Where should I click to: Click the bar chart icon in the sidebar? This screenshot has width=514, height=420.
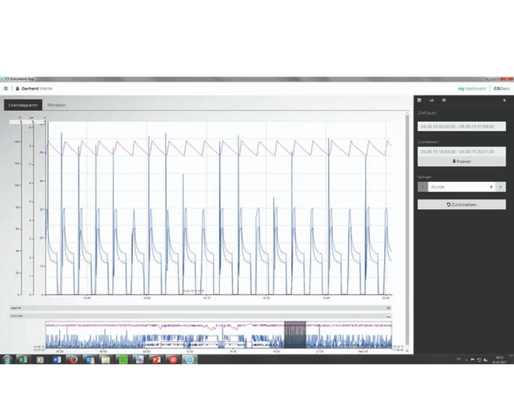point(432,100)
